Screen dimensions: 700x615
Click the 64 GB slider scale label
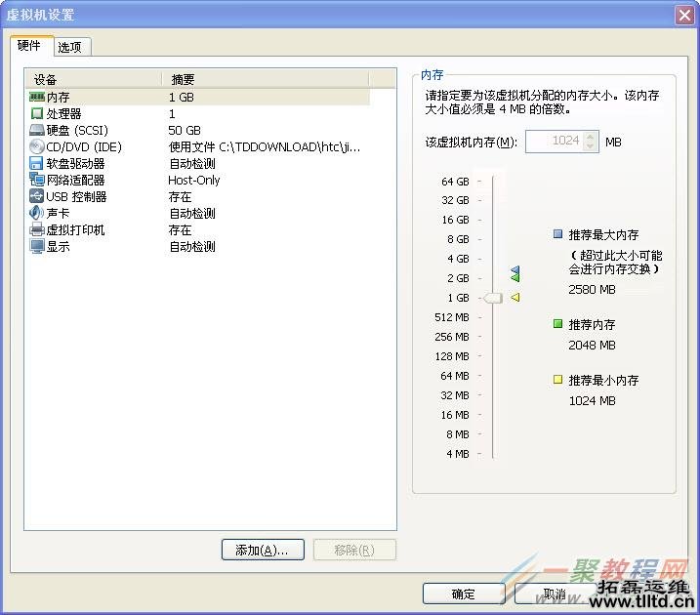point(455,182)
